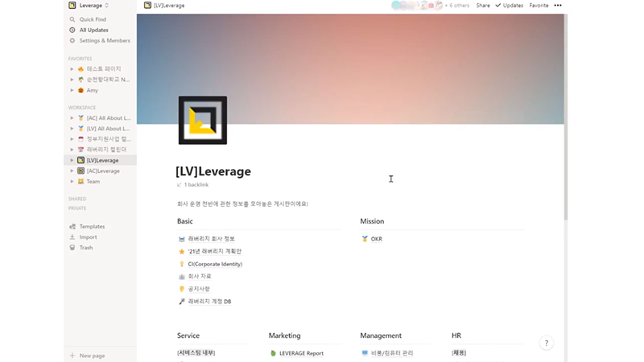This screenshot has width=644, height=362.
Task: Click the Team people icon in sidebar
Action: (81, 182)
